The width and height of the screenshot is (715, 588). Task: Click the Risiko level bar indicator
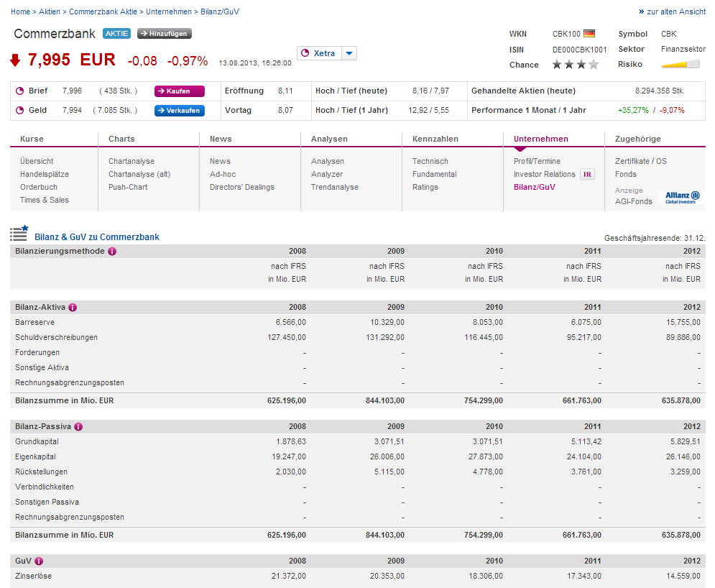680,65
